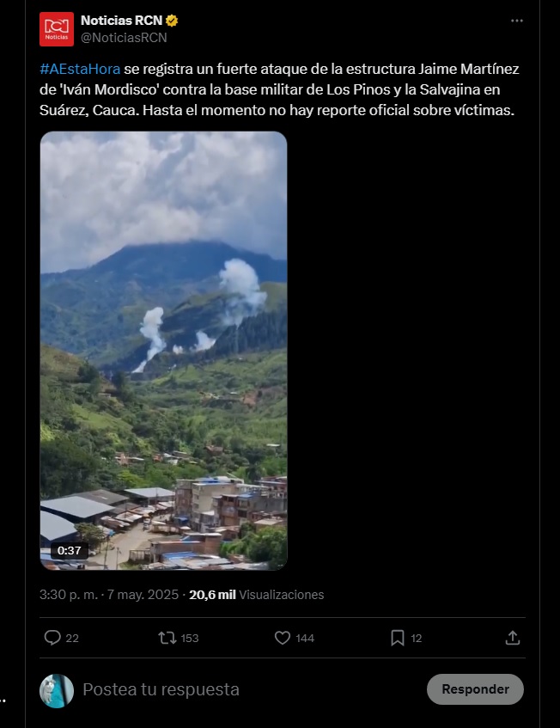The image size is (560, 728).
Task: View the 20,6 mil Visualizaciones count
Action: click(257, 595)
